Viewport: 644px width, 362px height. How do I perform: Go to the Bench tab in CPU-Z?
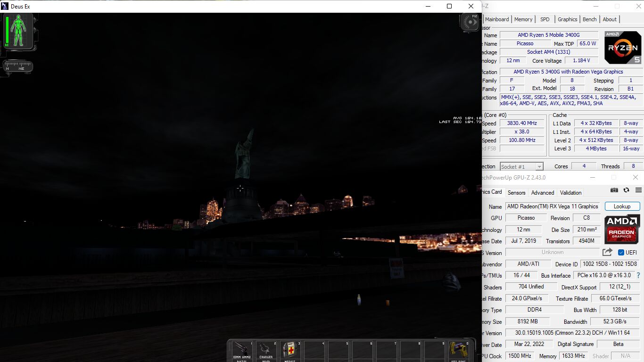(590, 19)
